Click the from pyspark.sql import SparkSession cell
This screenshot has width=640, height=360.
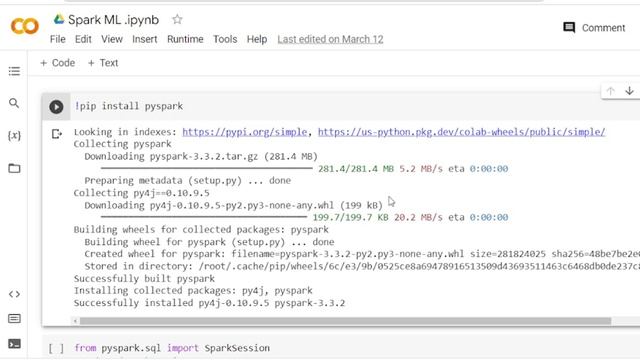pos(172,348)
